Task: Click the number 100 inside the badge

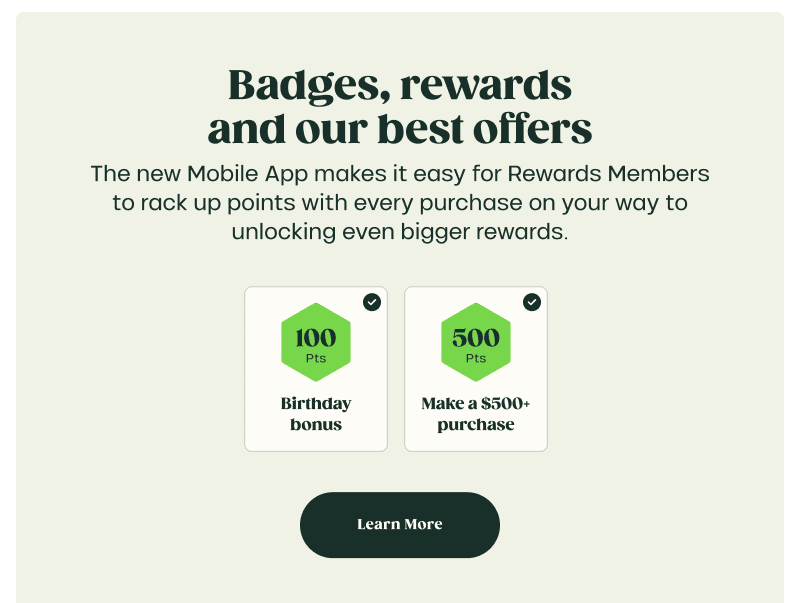Action: pyautogui.click(x=316, y=337)
